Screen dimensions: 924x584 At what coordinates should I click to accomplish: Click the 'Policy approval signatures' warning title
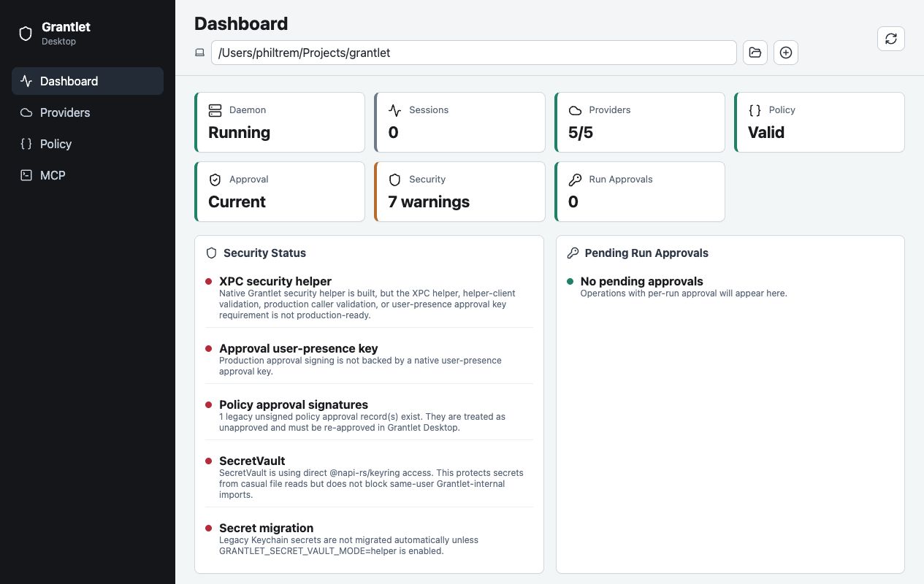(294, 404)
